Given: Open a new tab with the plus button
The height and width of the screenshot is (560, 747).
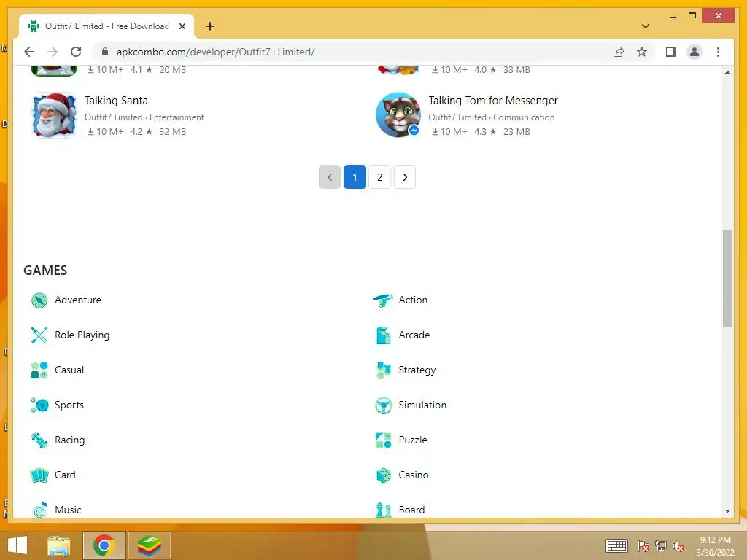Looking at the screenshot, I should pos(210,26).
